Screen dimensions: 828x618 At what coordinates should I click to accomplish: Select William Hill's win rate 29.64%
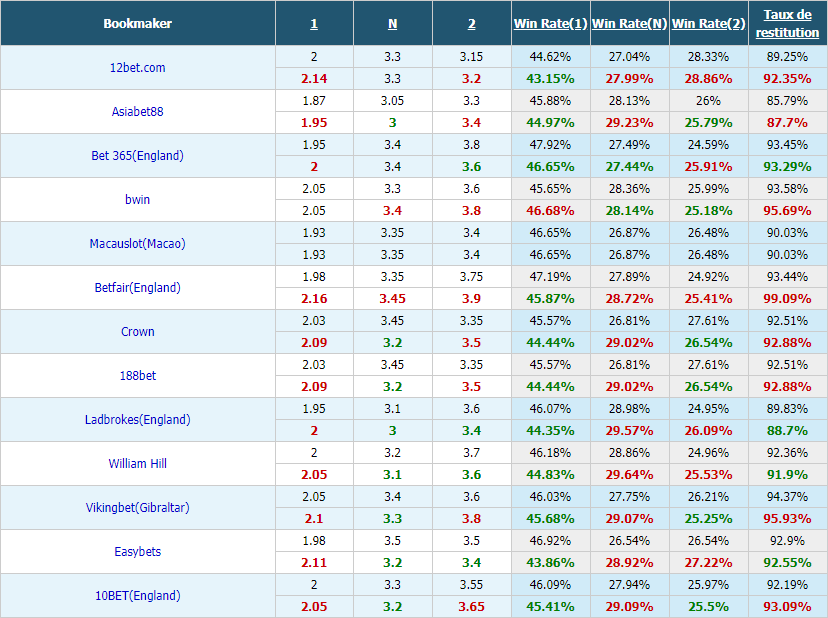click(x=629, y=475)
